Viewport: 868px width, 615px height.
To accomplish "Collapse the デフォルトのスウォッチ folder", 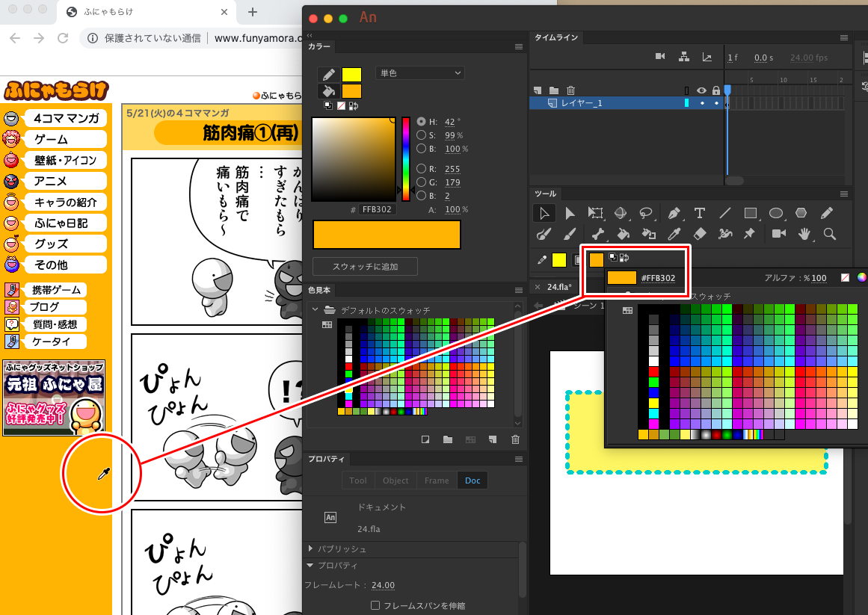I will click(315, 309).
